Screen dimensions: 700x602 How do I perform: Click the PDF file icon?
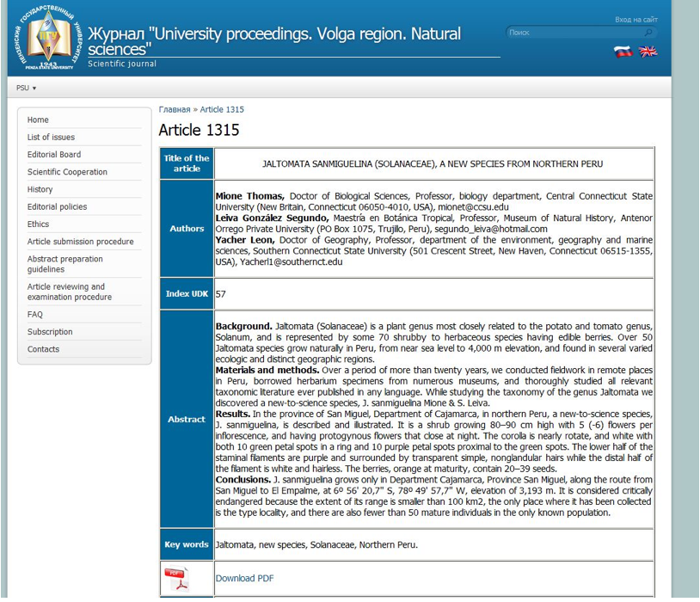point(176,578)
